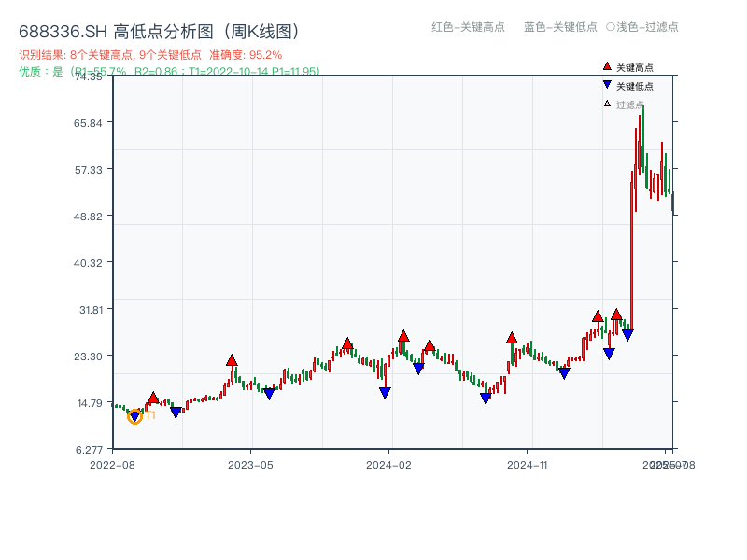747x560 pixels.
Task: Click the eighth blue key-low triangle from left
Action: click(x=609, y=354)
